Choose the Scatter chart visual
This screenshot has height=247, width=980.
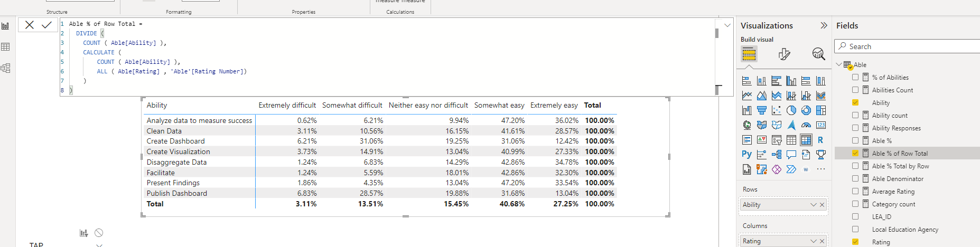(x=776, y=110)
